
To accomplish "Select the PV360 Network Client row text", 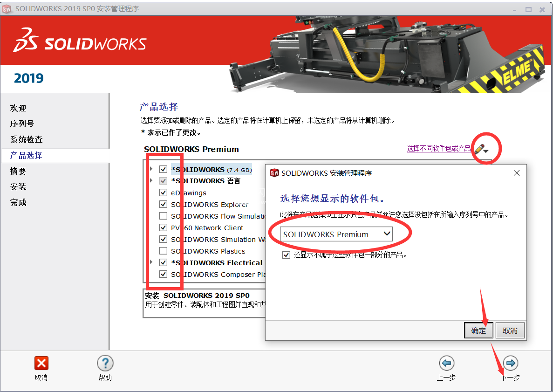I will click(207, 228).
